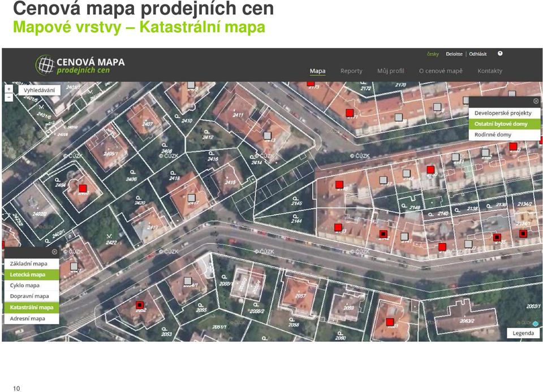This screenshot has height=392, width=543.
Task: Toggle the Letecká mapa layer
Action: [x=32, y=274]
